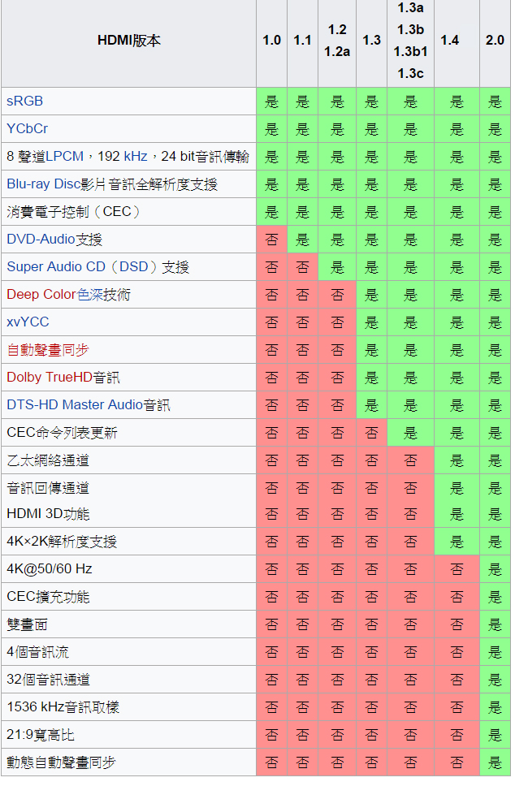528x812 pixels.
Task: Open the DSD link
Action: click(134, 266)
